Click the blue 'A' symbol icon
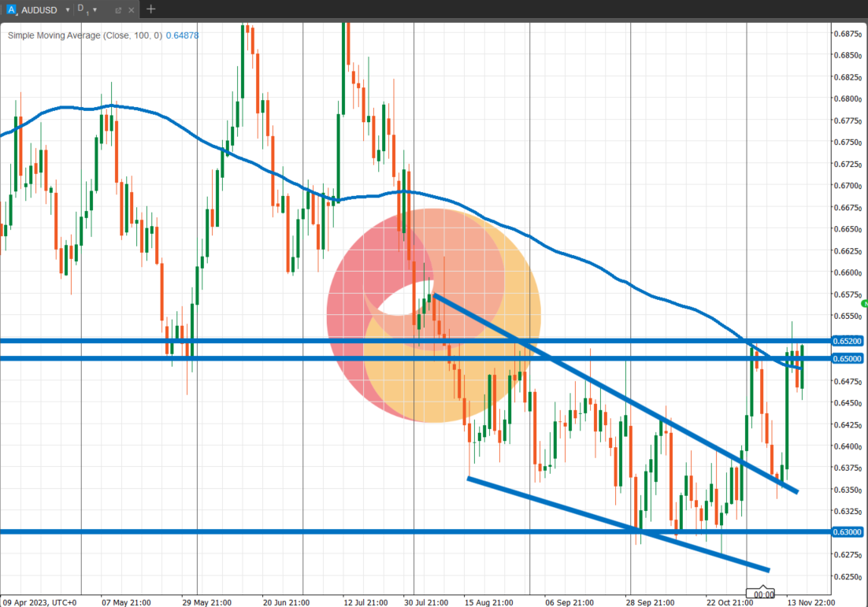 [11, 9]
